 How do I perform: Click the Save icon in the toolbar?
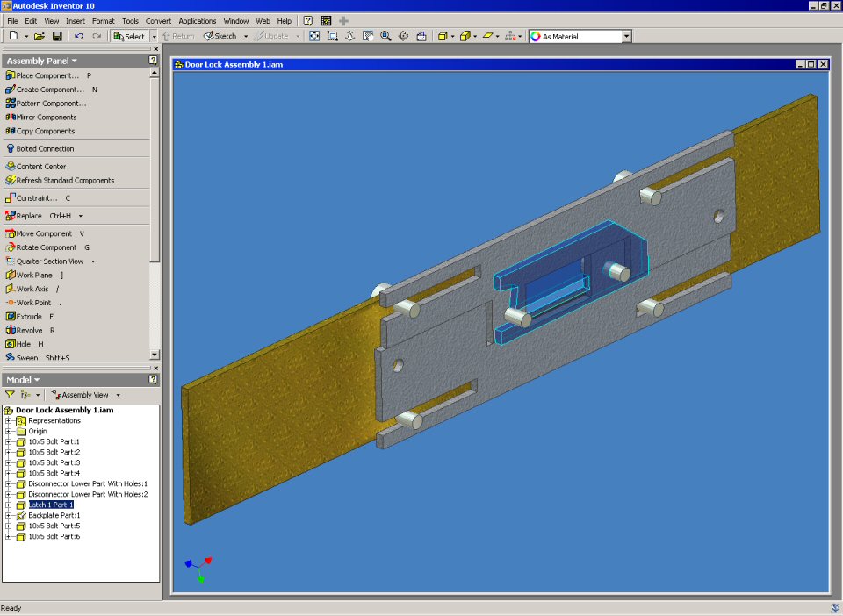point(57,36)
